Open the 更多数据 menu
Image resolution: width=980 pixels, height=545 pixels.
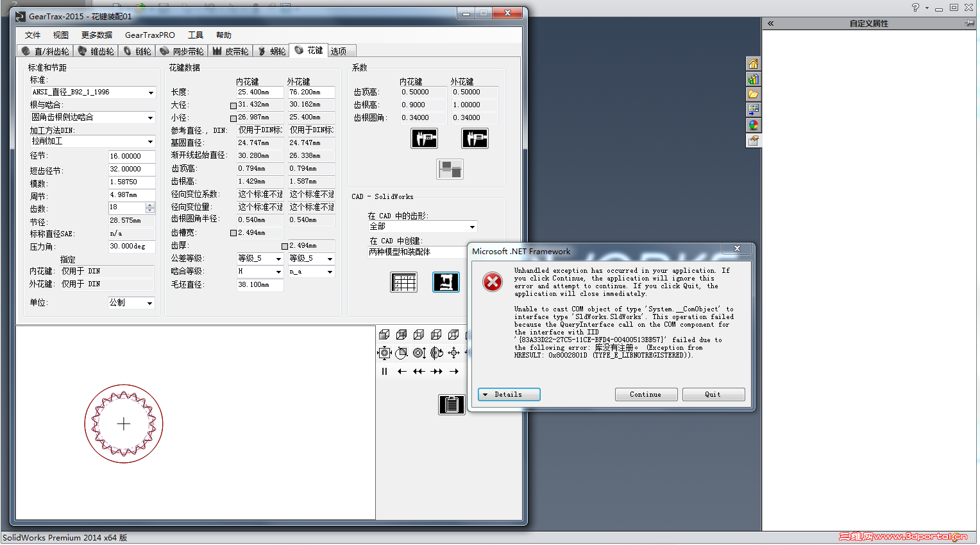(97, 35)
